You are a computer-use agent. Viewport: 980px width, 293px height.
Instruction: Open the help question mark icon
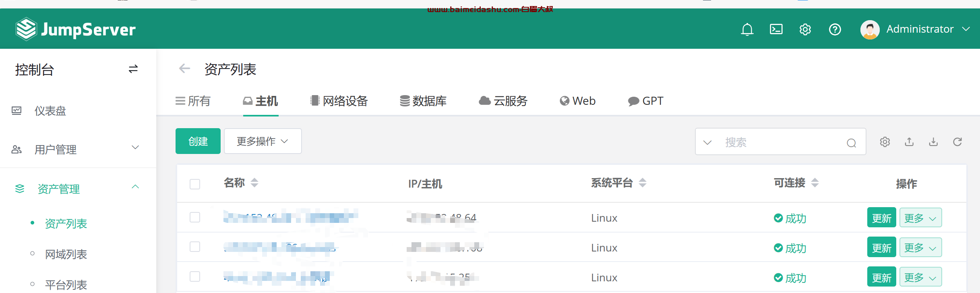pos(835,29)
